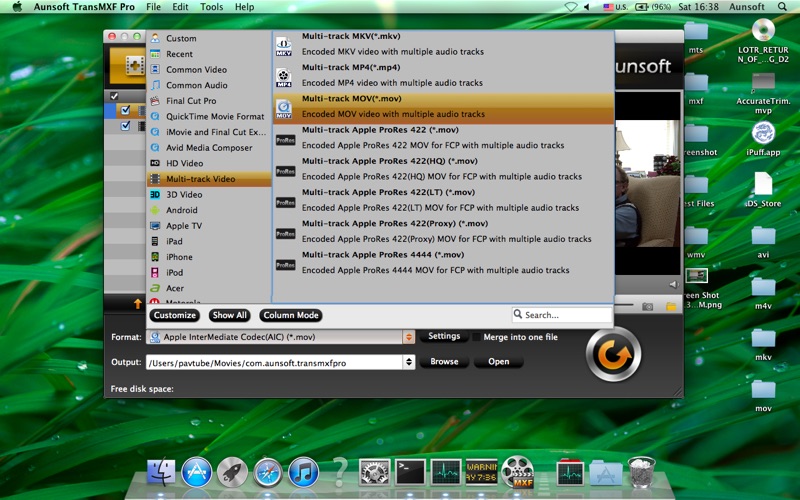Uncheck the first file row checkbox
800x500 pixels.
pos(125,111)
